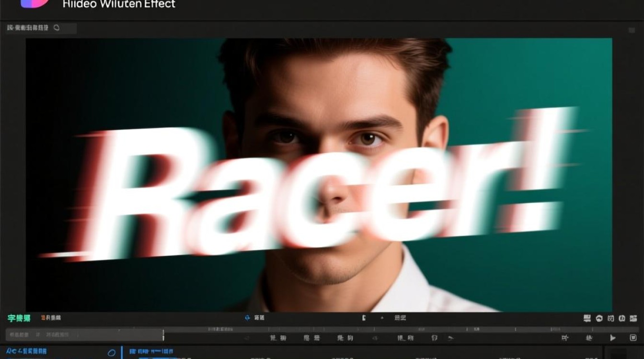
Task: Select the tab with the orange icon beside green tab
Action: click(51, 318)
